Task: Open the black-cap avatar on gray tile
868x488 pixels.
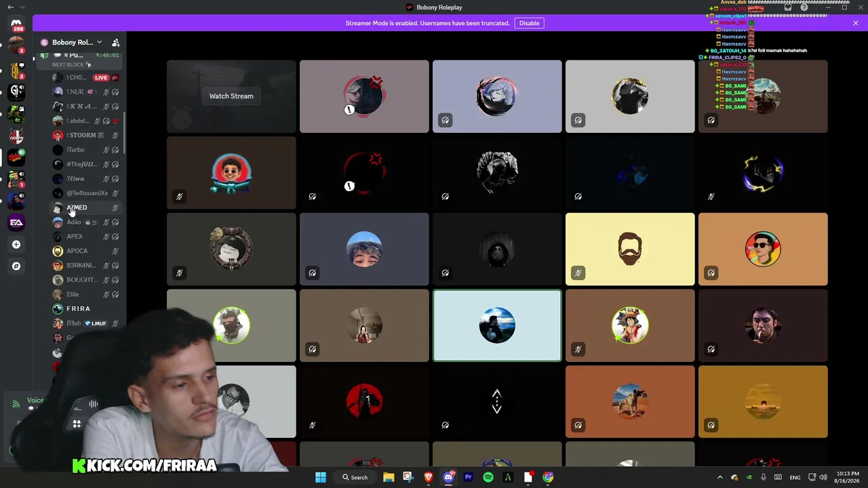Action: [x=630, y=96]
